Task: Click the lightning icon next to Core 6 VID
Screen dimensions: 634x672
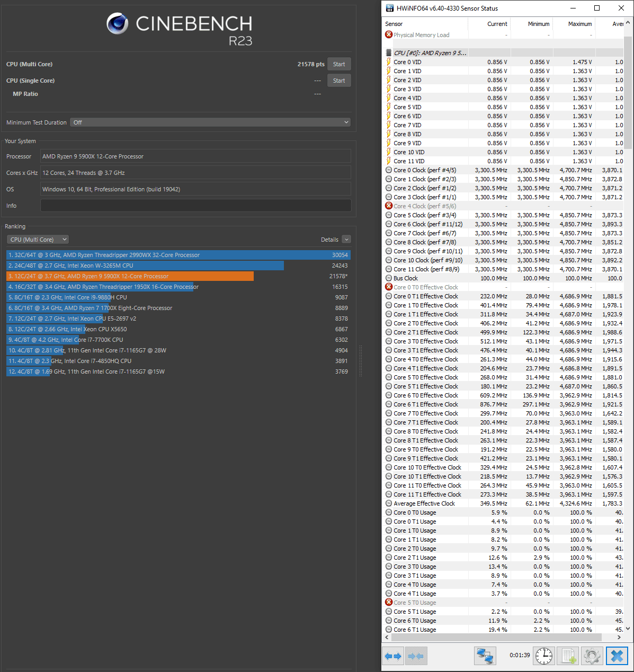Action: point(389,116)
